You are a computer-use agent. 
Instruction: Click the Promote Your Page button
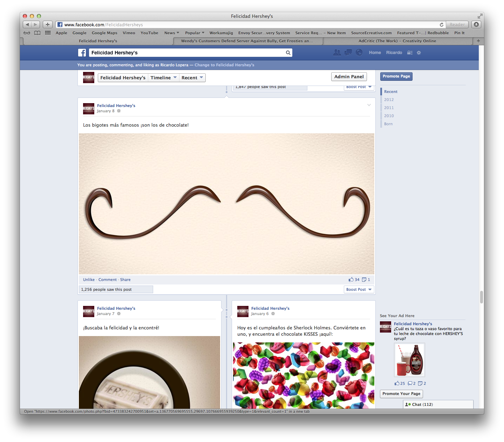(401, 394)
